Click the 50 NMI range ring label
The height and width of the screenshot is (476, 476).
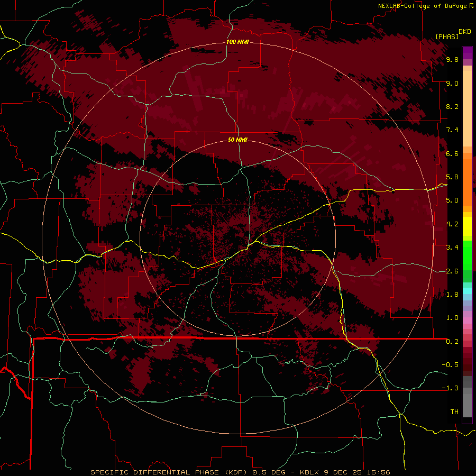(237, 140)
